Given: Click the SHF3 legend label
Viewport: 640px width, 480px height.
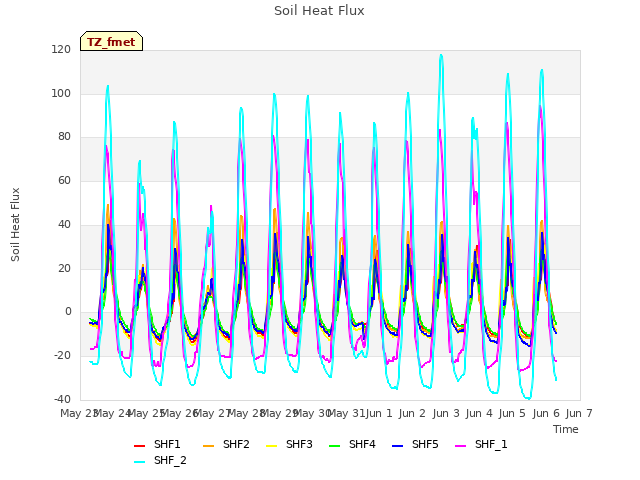Looking at the screenshot, I should [299, 444].
